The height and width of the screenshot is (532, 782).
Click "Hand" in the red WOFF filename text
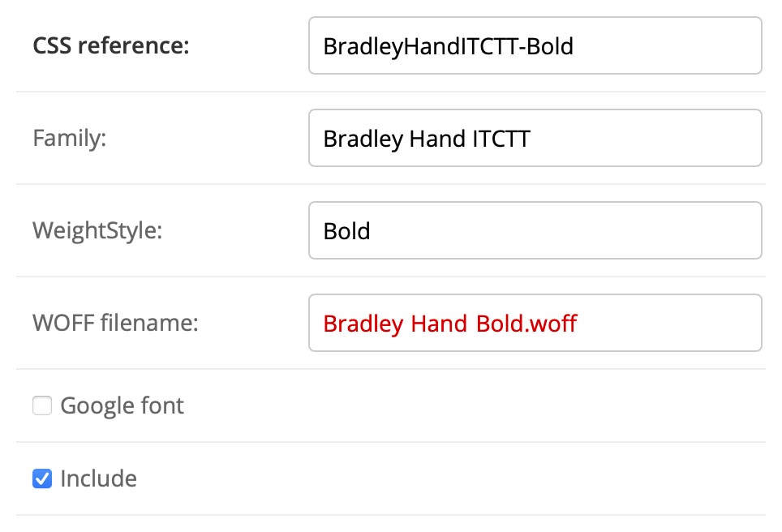pos(439,324)
